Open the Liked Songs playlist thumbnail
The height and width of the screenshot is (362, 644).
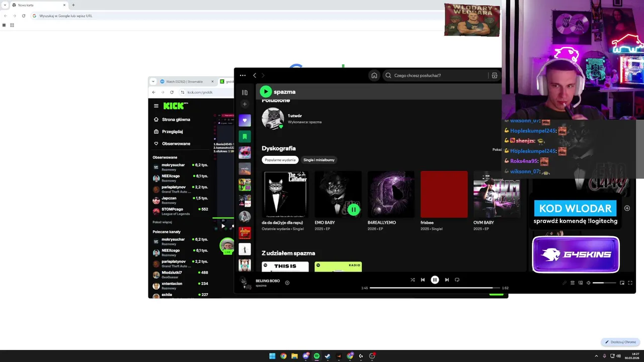pyautogui.click(x=245, y=120)
